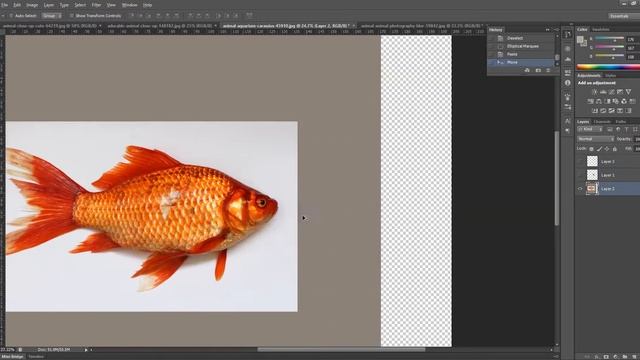Image resolution: width=640 pixels, height=360 pixels.
Task: Add a Hue/Saturation adjustment
Action: point(590,101)
